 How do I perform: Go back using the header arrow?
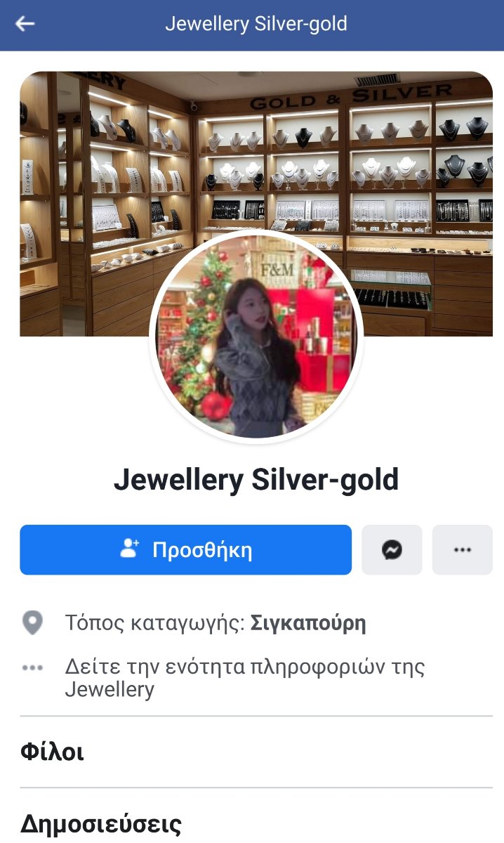(25, 24)
